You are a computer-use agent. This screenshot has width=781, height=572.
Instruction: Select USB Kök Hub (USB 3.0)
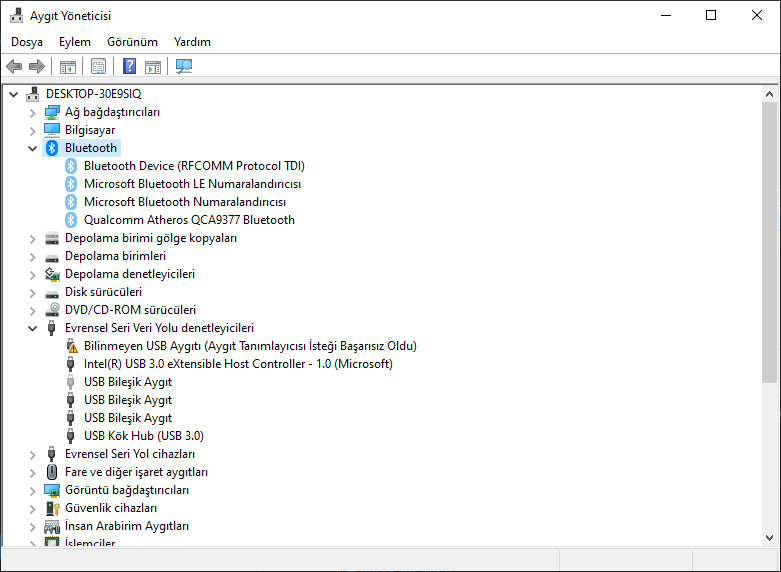[x=143, y=436]
